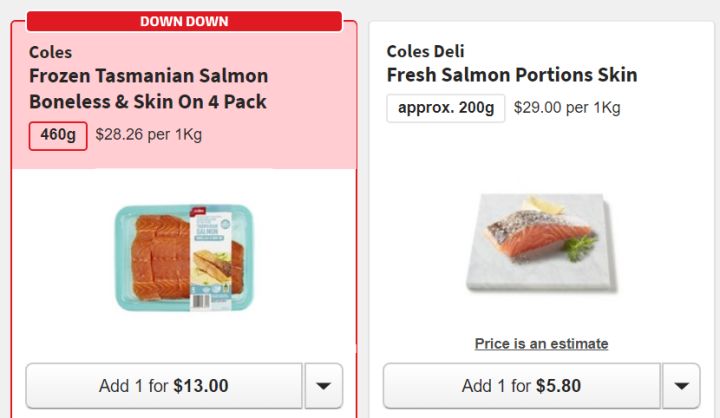Image resolution: width=720 pixels, height=418 pixels.
Task: Open quantity dropdown for Frozen Tasmanian Salmon
Action: coord(324,386)
